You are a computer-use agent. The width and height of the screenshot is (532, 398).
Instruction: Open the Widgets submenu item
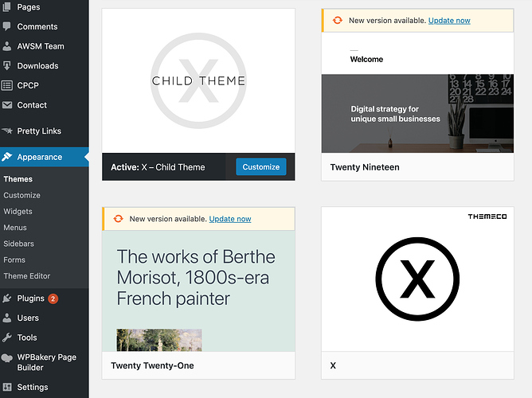click(x=18, y=211)
